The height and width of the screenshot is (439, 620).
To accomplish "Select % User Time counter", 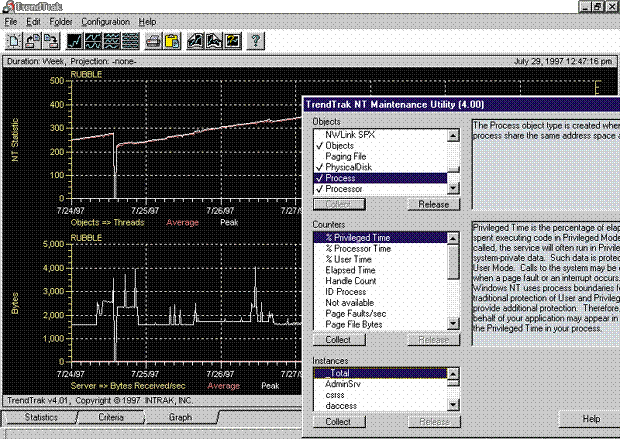I will [380, 259].
